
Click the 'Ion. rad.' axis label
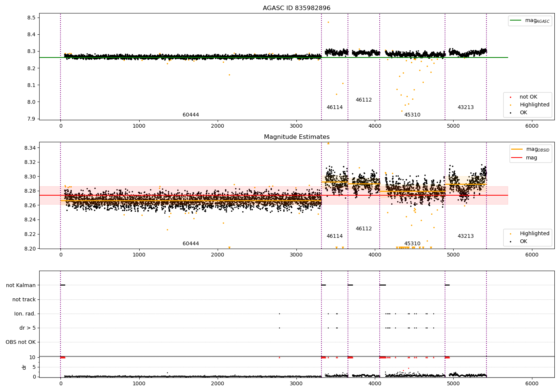[25, 314]
